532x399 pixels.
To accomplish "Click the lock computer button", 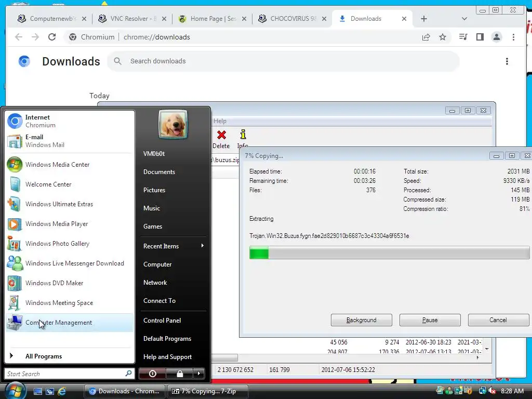I will tap(179, 374).
